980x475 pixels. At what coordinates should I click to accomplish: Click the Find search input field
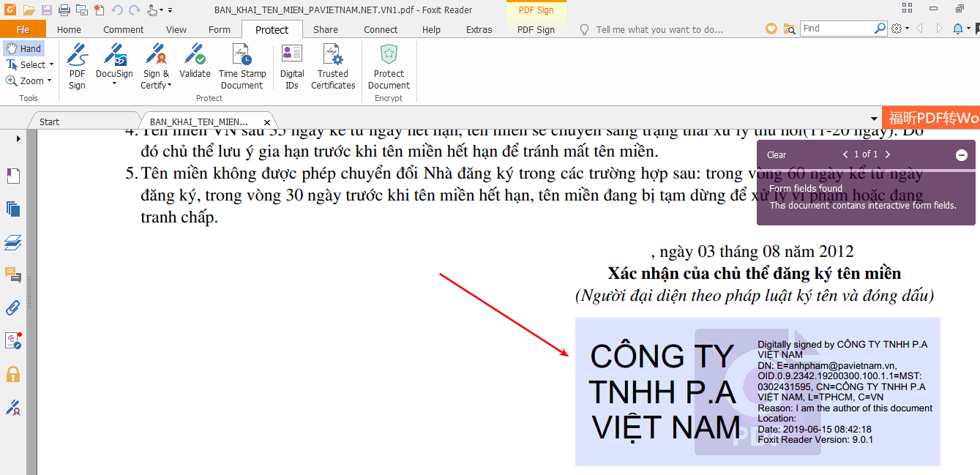click(837, 29)
